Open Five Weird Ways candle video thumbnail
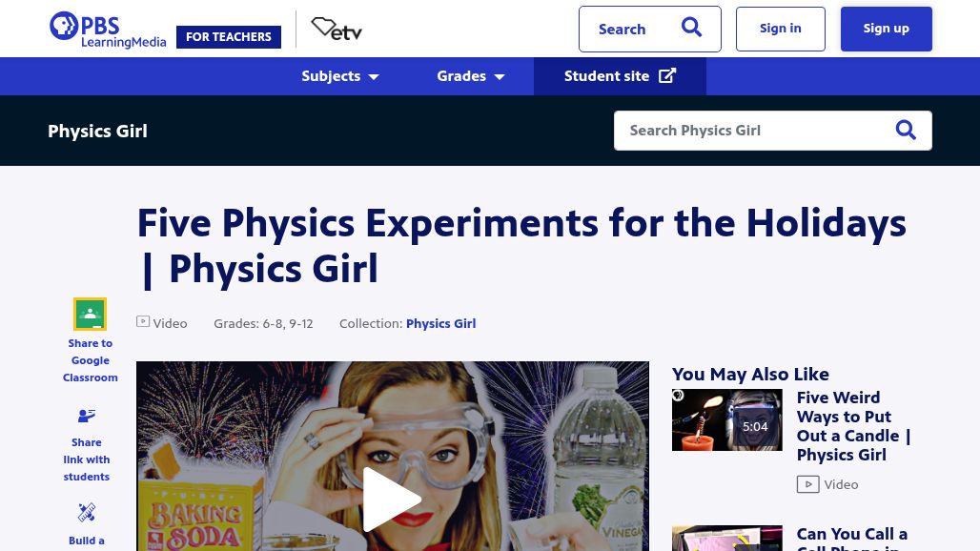The image size is (980, 551). pos(726,419)
